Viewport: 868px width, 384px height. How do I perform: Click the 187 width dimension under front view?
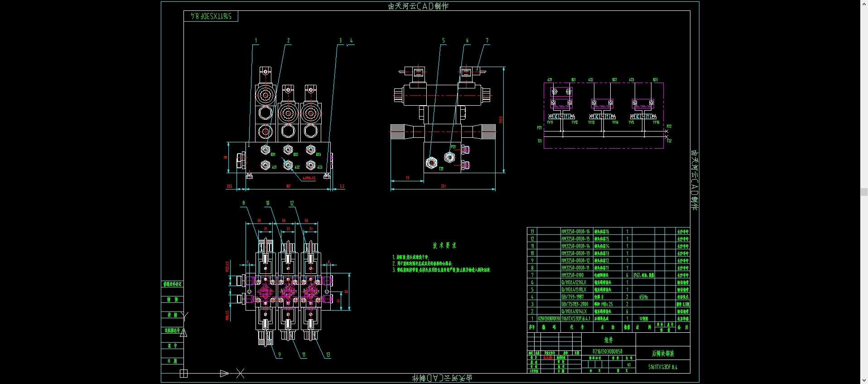[x=288, y=186]
